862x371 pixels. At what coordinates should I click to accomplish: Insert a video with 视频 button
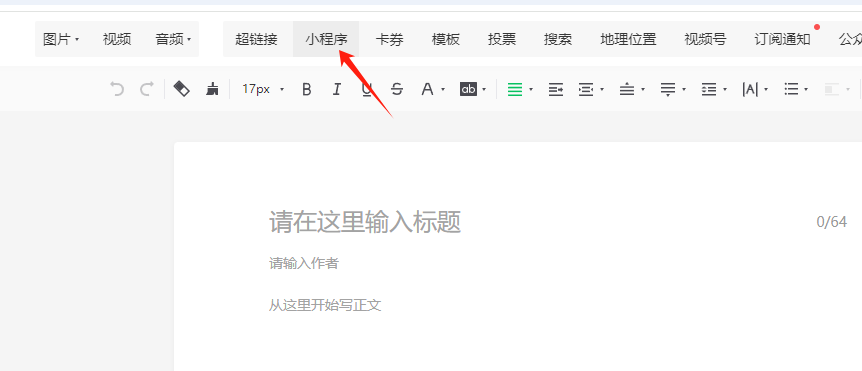tap(117, 39)
